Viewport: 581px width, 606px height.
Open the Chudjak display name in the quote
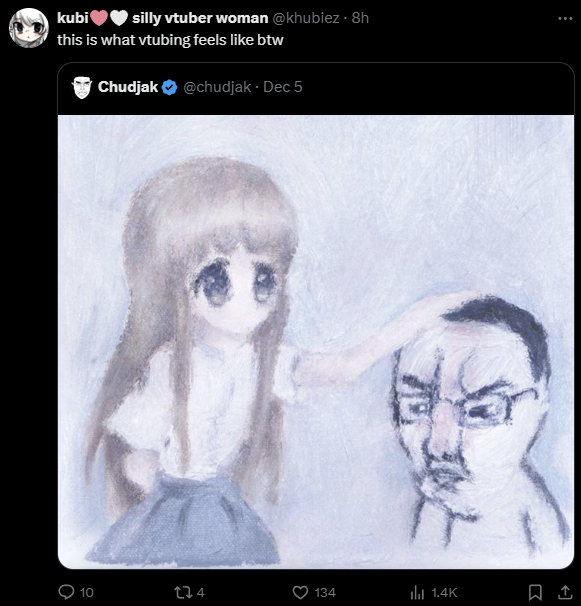[x=128, y=87]
